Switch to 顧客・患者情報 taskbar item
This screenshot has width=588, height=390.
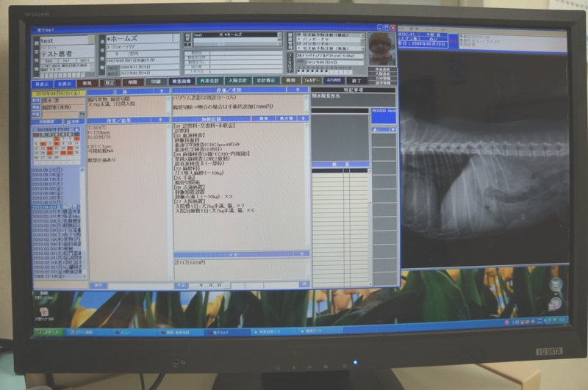181,332
